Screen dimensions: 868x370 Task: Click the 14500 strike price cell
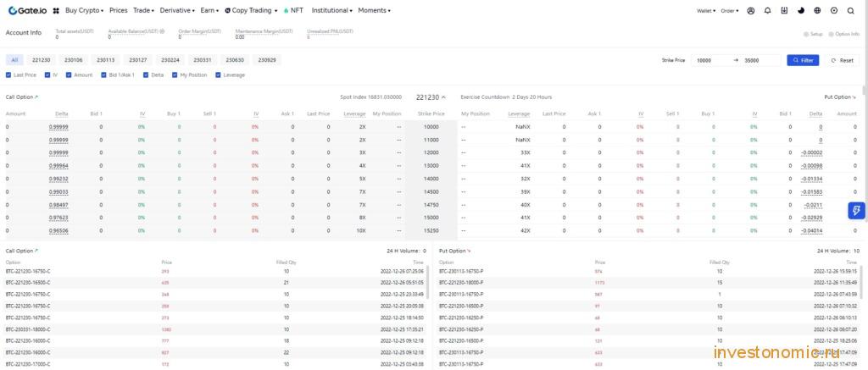pyautogui.click(x=431, y=191)
